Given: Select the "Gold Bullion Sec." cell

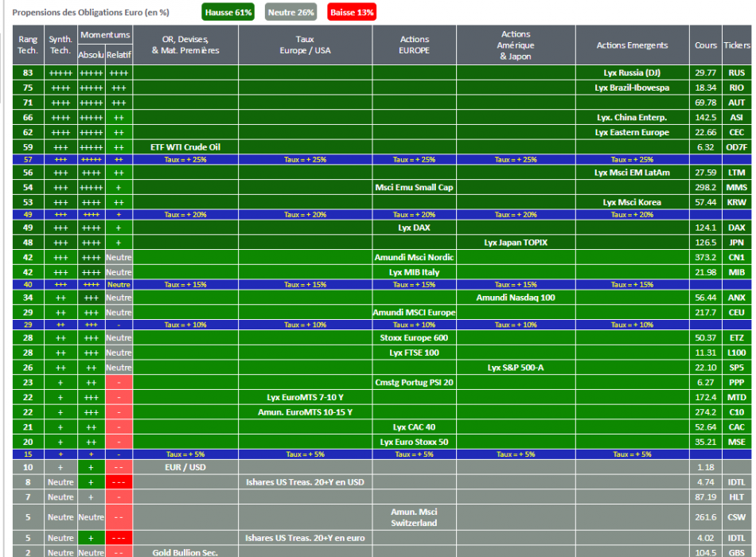Looking at the screenshot, I should pyautogui.click(x=185, y=553).
